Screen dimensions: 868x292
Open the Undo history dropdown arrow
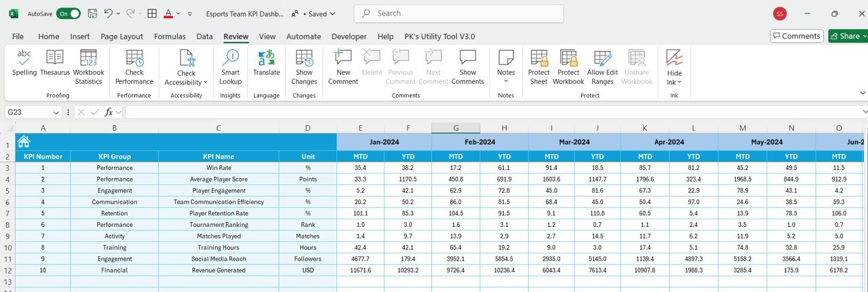pyautogui.click(x=118, y=14)
